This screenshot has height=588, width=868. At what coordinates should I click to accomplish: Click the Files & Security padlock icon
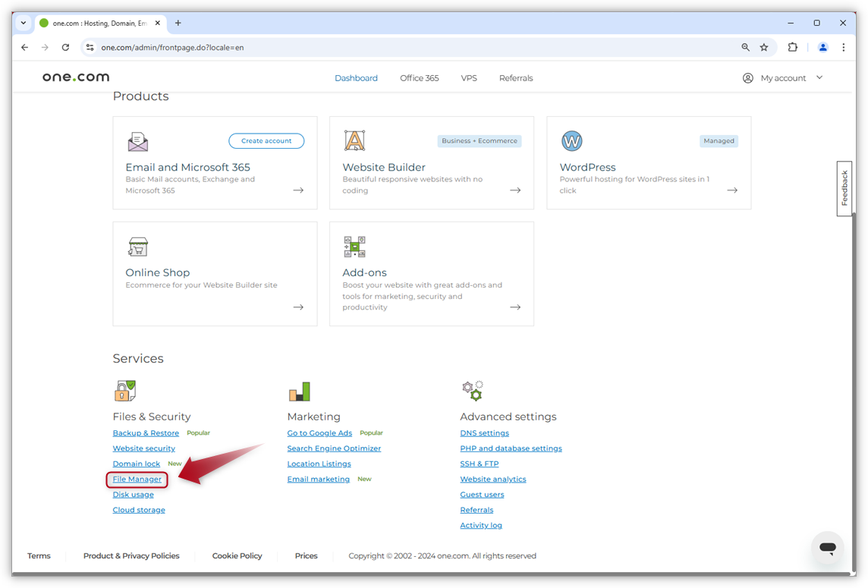(x=124, y=390)
